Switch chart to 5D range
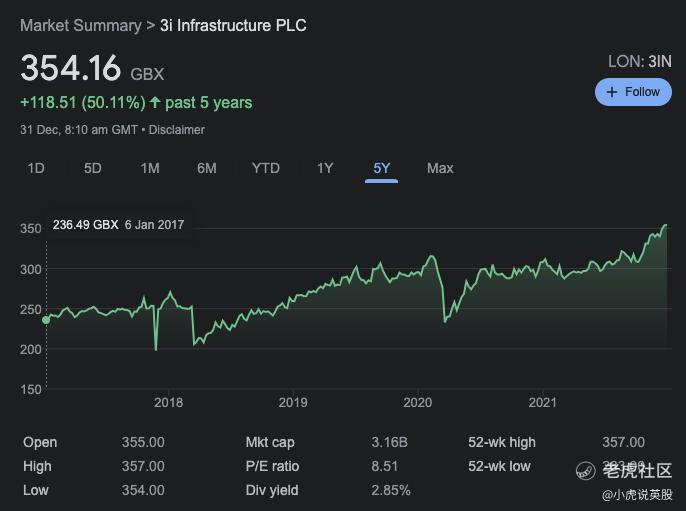 pyautogui.click(x=93, y=168)
